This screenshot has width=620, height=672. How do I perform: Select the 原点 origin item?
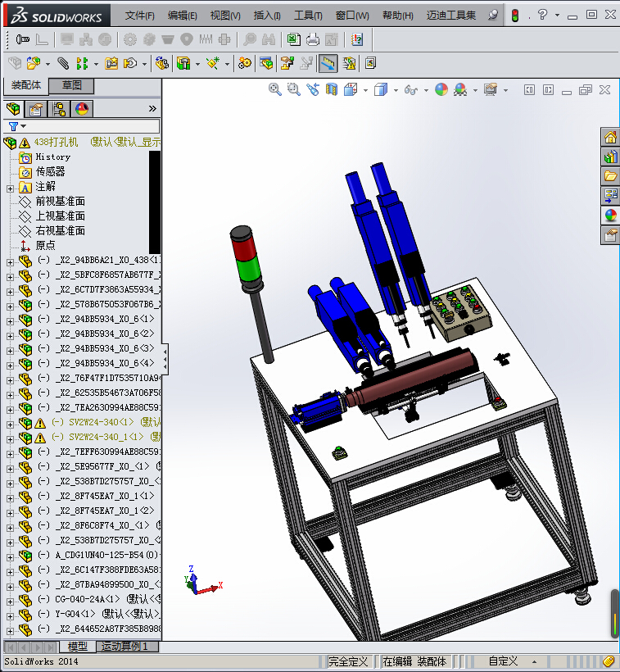pos(45,246)
